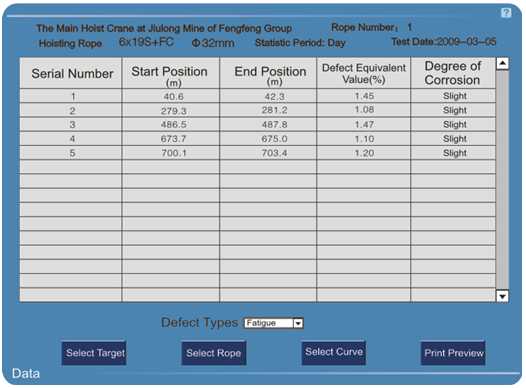Viewport: 526px width, 388px height.
Task: Click end position 42.3
Action: coord(274,97)
